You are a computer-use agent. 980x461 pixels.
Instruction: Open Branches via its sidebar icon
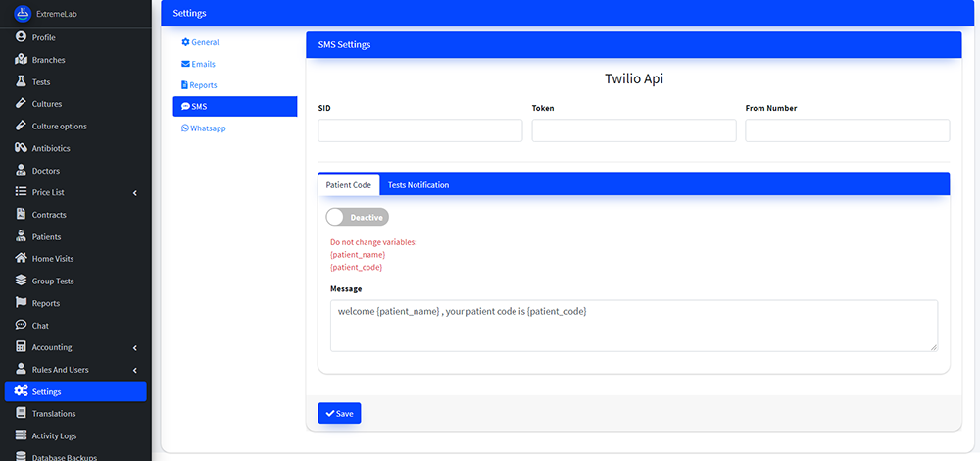pyautogui.click(x=22, y=60)
